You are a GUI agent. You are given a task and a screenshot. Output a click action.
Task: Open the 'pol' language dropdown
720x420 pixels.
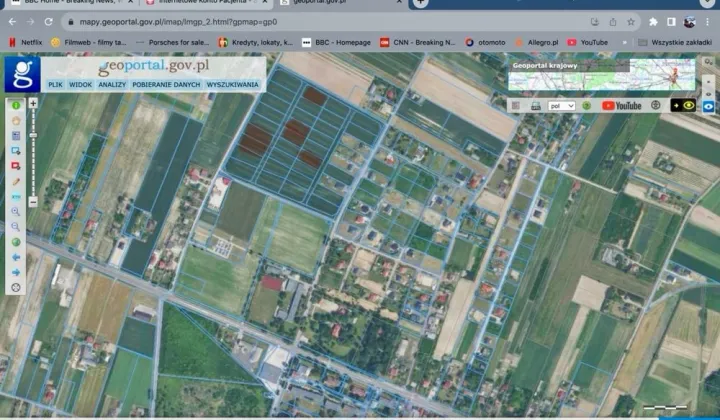tap(561, 106)
